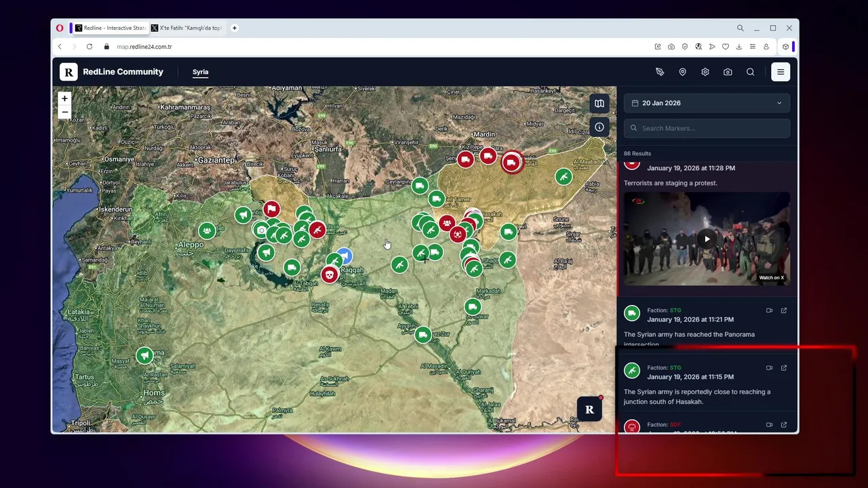Click the Opera send flow arrow icon
The height and width of the screenshot is (488, 868).
click(712, 47)
